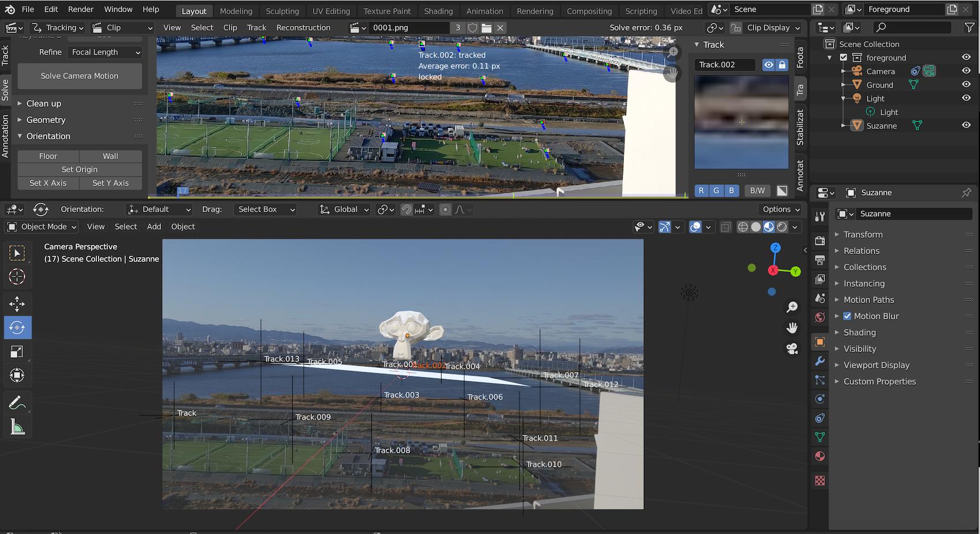Toggle camera view icon in viewport
The width and height of the screenshot is (980, 534).
tap(792, 349)
